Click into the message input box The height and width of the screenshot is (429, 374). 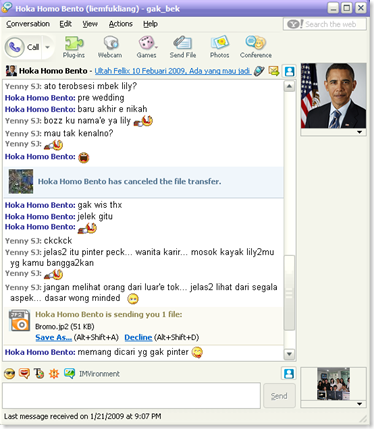(131, 396)
